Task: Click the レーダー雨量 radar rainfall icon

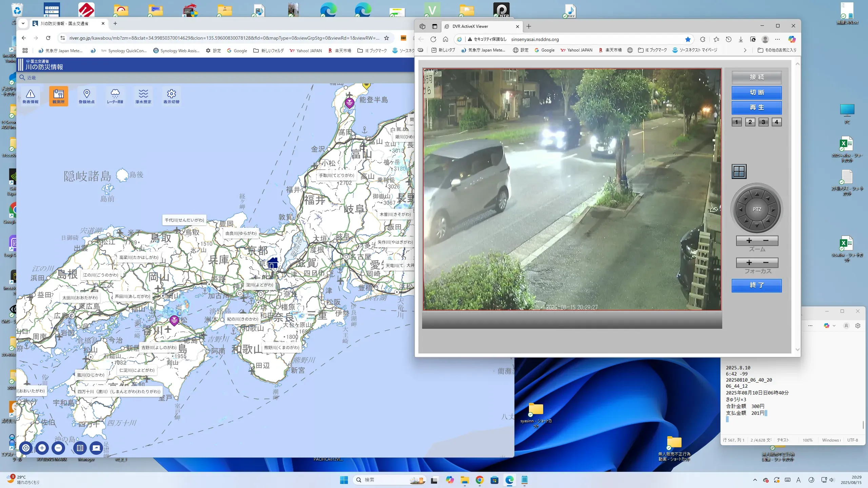Action: [x=115, y=96]
